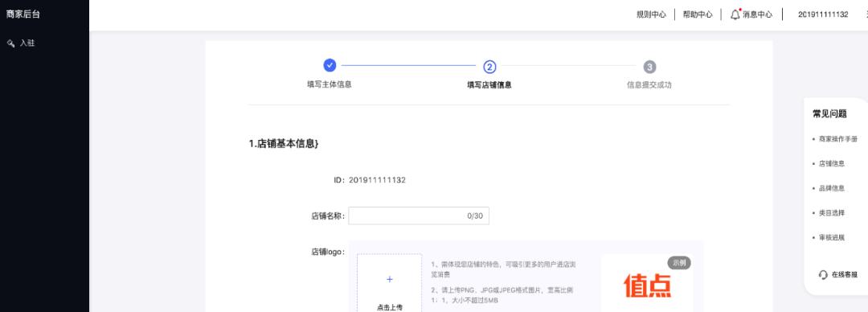
Task: Click the step 2 circle icon
Action: [x=489, y=67]
